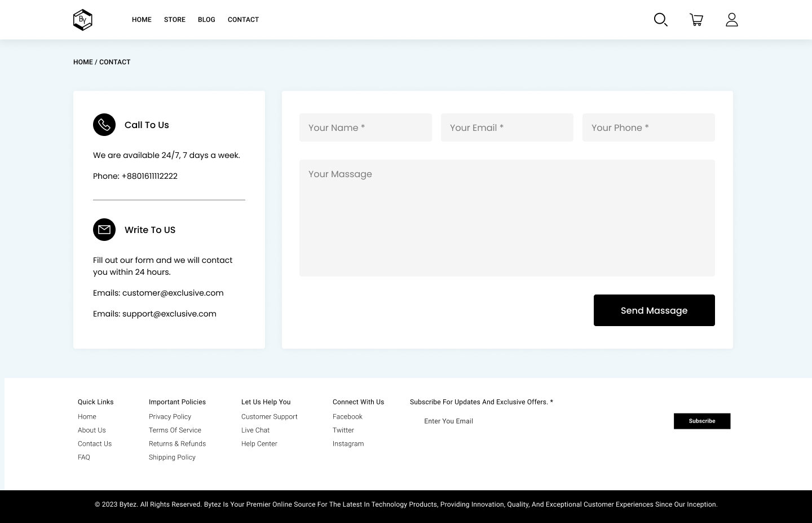
Task: Click the customer@exclusive.com email text
Action: tap(173, 293)
